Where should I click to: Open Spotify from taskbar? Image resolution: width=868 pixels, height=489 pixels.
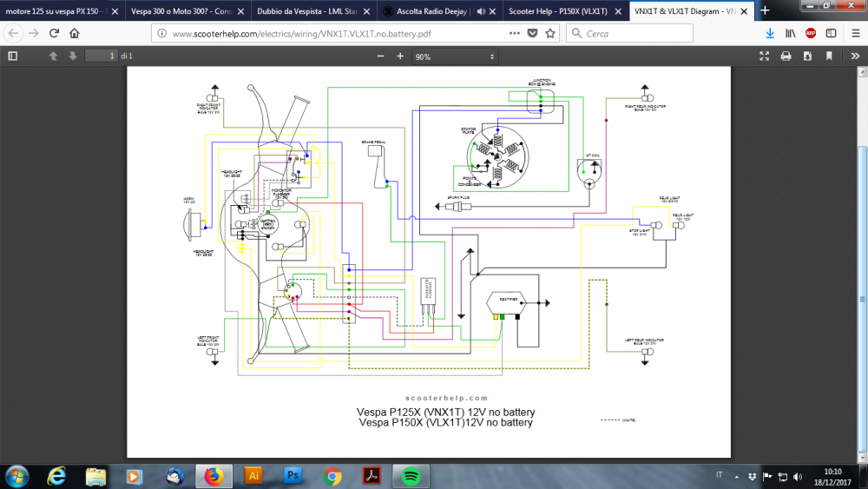click(x=411, y=476)
